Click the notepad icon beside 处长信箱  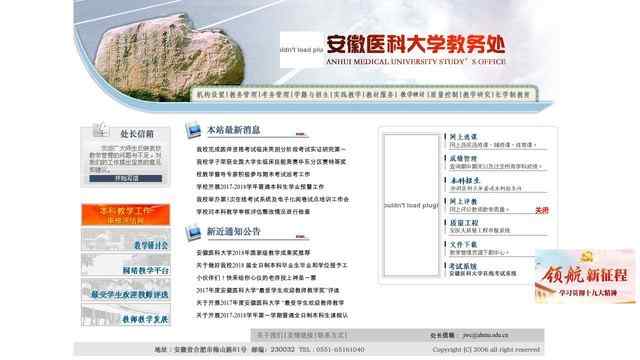click(x=100, y=129)
